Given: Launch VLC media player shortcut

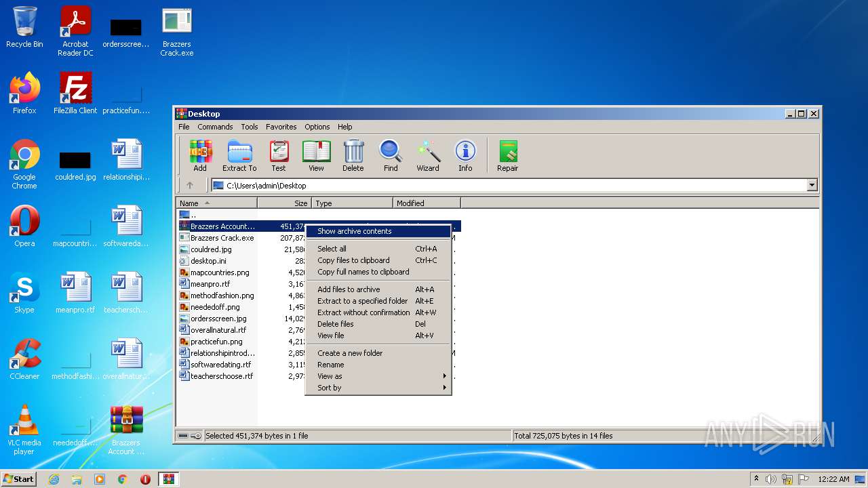Looking at the screenshot, I should click(24, 430).
